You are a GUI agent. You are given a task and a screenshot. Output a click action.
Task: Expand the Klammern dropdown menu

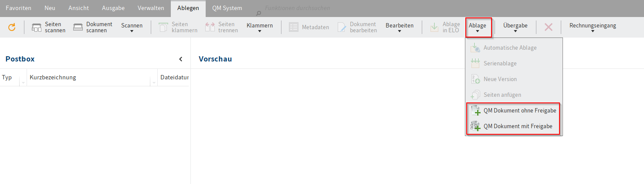coord(260,27)
